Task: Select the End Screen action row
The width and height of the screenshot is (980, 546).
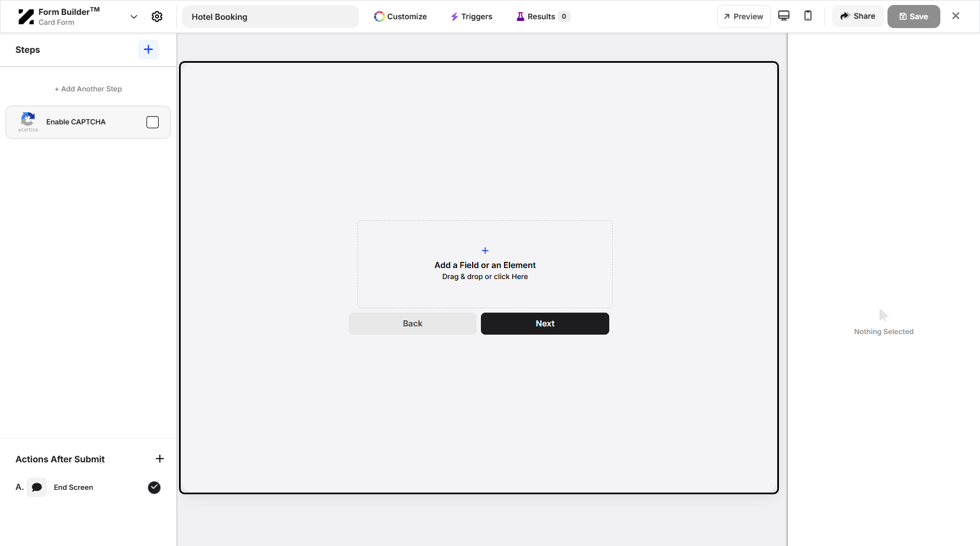Action: [88, 487]
